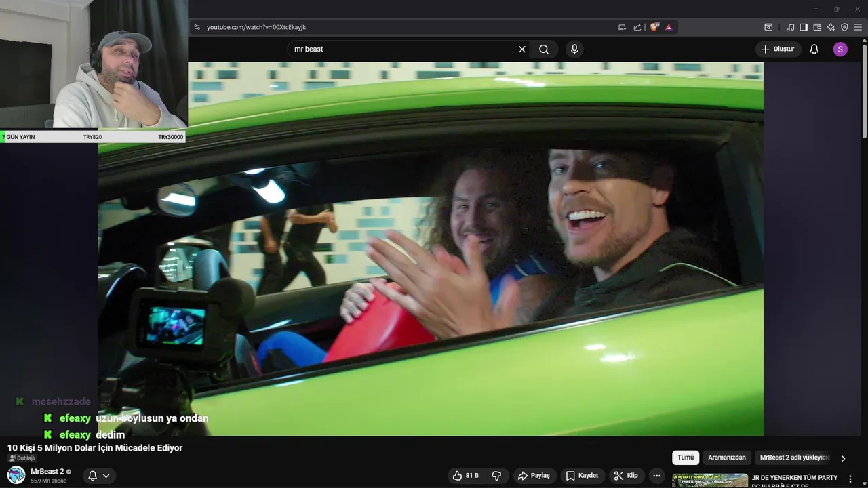Click the video player to pause
This screenshot has height=488, width=868.
pyautogui.click(x=431, y=249)
